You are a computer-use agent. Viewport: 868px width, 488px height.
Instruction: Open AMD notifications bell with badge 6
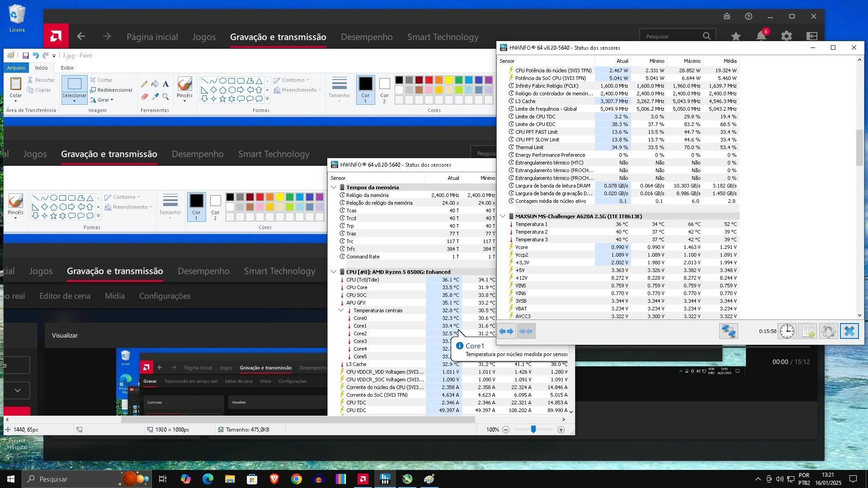(x=762, y=36)
